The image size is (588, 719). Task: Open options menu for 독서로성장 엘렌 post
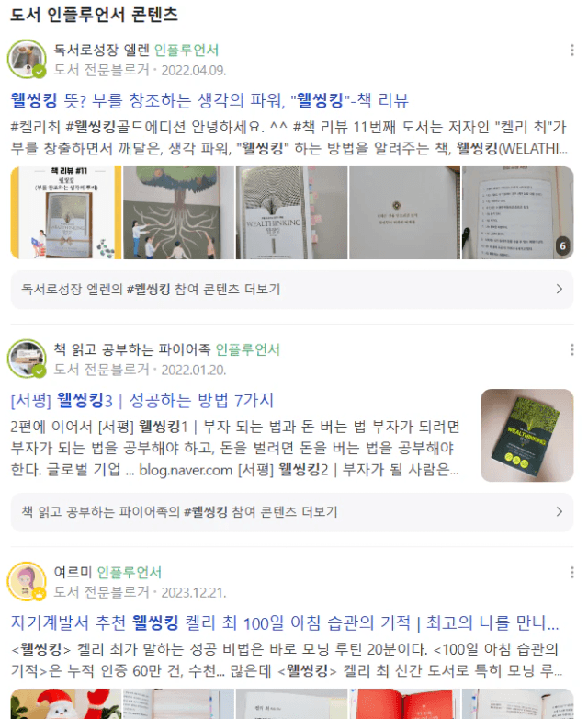(572, 50)
